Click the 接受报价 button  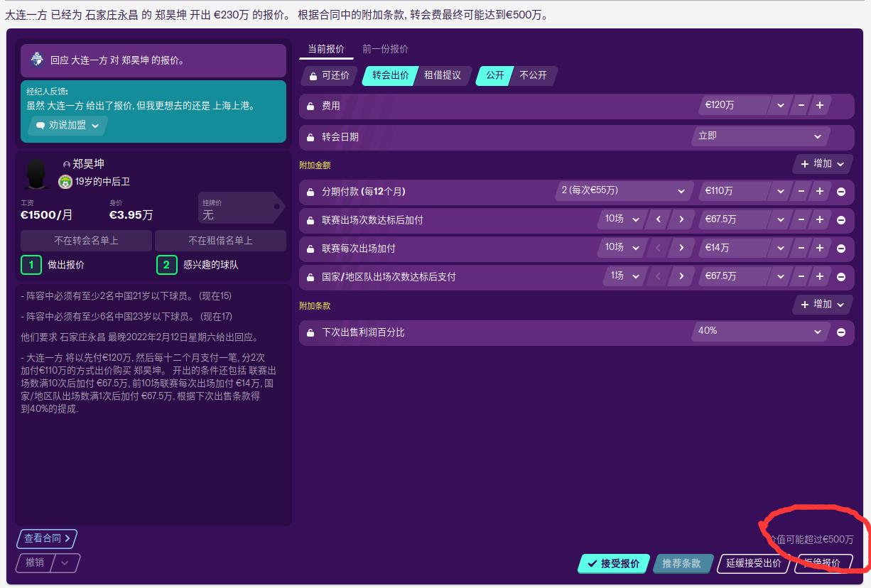pos(613,564)
